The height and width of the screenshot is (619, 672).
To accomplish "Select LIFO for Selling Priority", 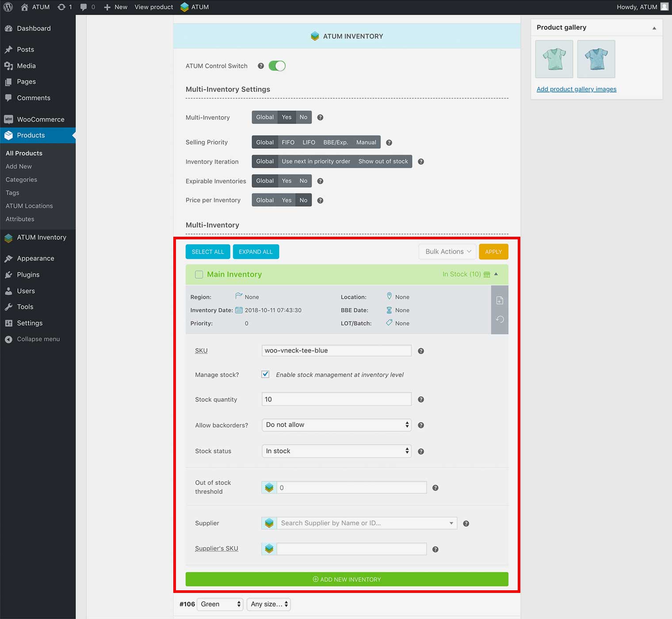I will pyautogui.click(x=309, y=142).
